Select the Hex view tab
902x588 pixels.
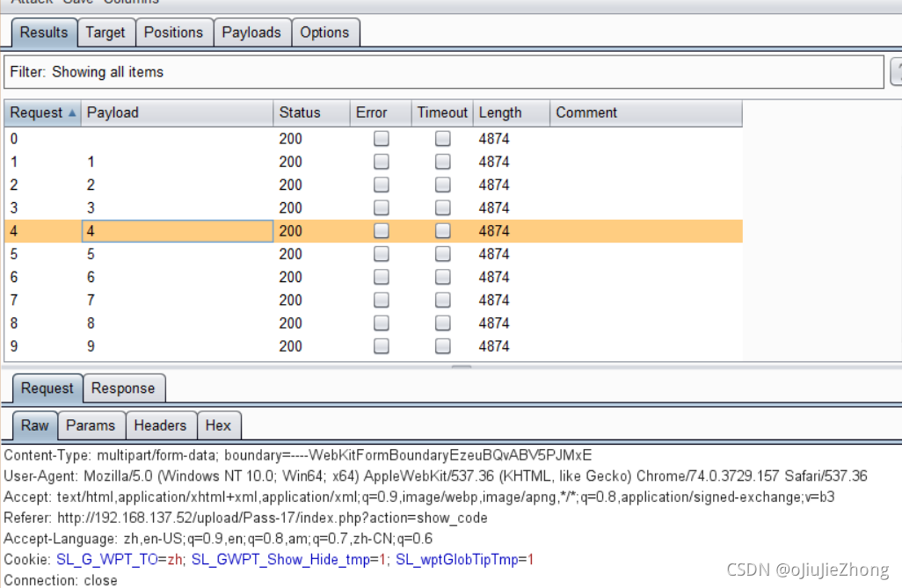coord(218,425)
